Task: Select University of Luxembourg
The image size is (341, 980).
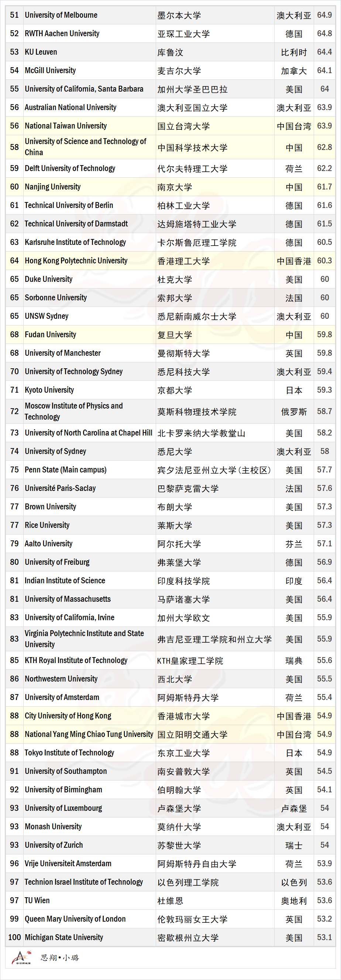Action: (x=63, y=808)
